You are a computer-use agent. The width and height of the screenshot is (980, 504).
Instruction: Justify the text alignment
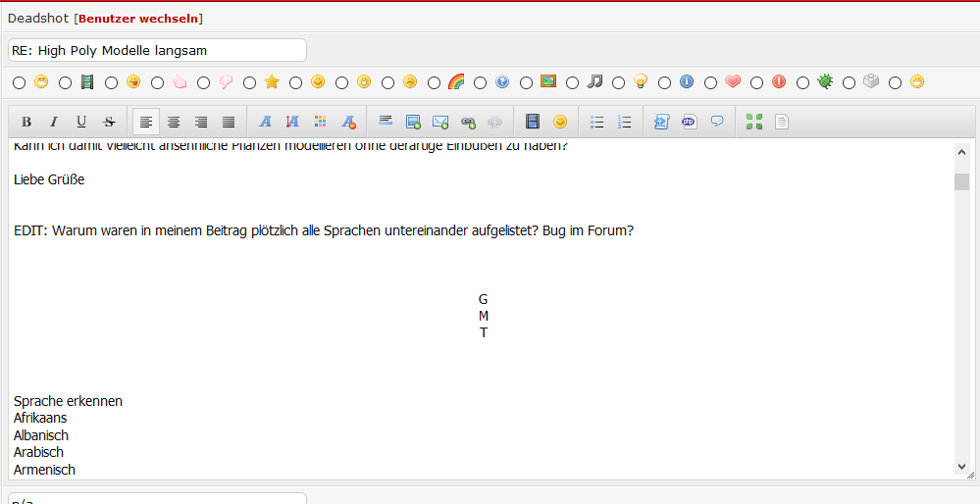tap(229, 123)
